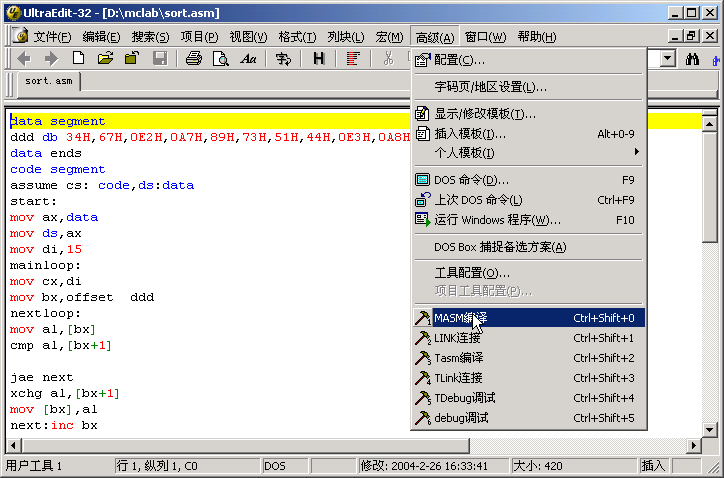The image size is (724, 478).
Task: Click the horizontal scrollbar right arrow
Action: point(693,446)
